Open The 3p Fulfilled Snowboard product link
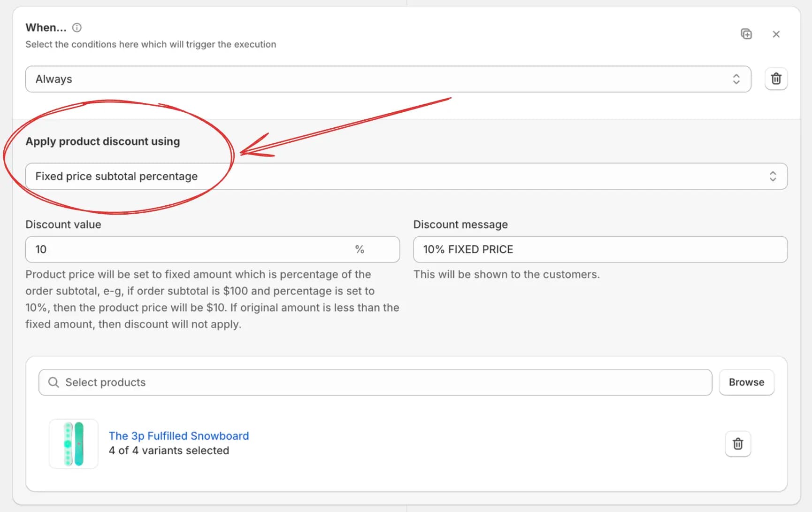Image resolution: width=812 pixels, height=512 pixels. (178, 435)
